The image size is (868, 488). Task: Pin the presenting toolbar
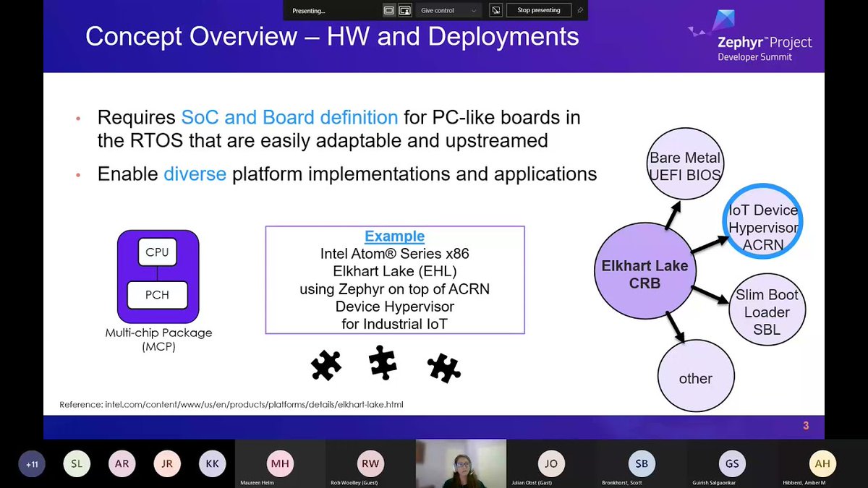tap(579, 11)
